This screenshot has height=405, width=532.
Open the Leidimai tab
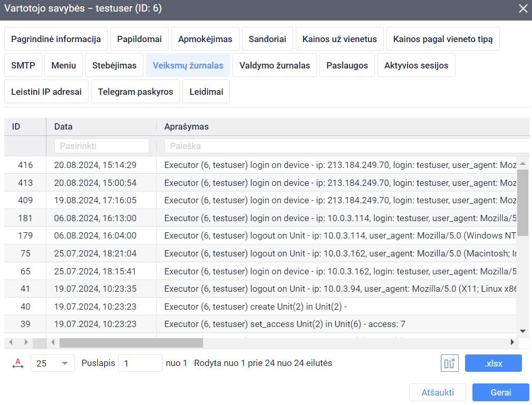point(206,92)
